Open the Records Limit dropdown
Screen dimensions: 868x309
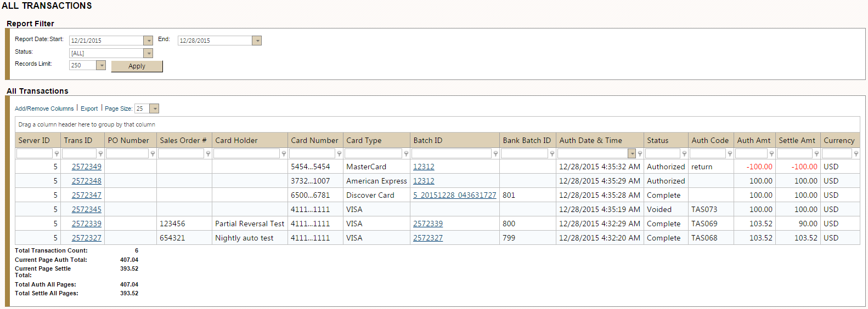click(101, 65)
